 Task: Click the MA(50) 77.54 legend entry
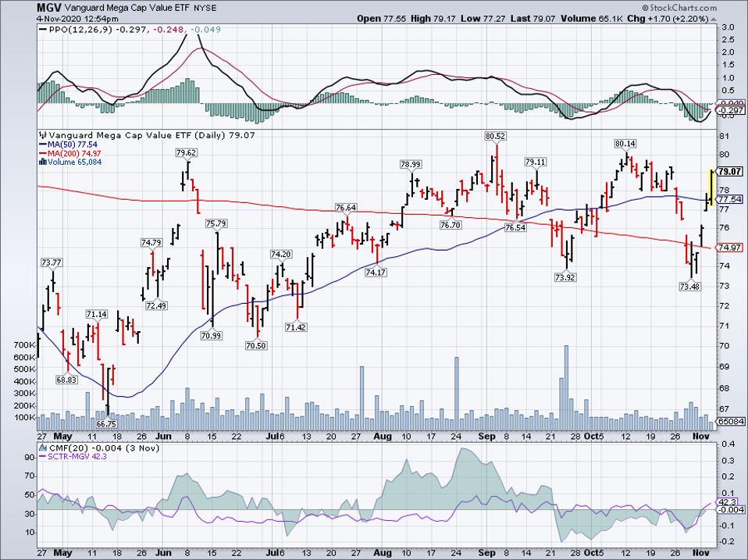[66, 144]
